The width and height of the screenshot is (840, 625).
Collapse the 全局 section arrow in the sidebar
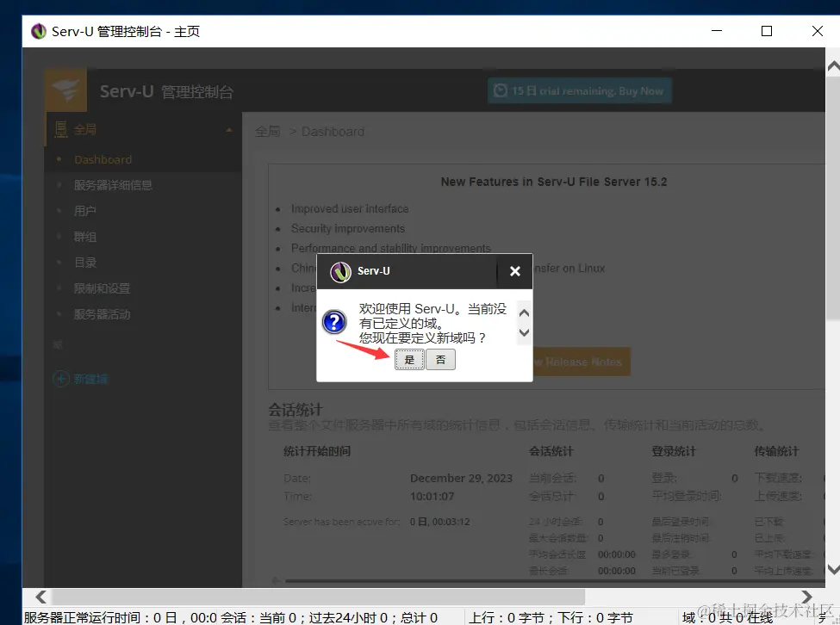[x=229, y=130]
